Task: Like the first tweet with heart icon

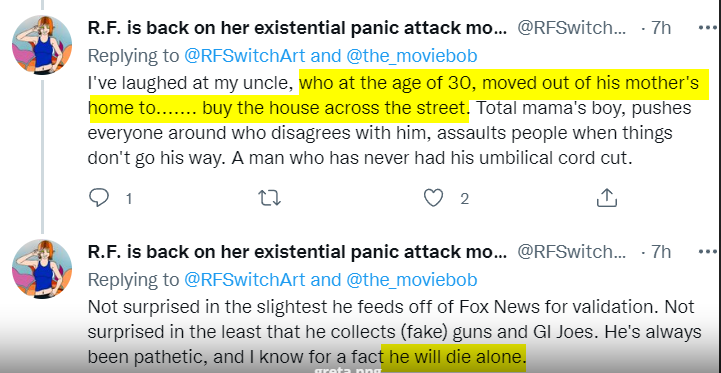Action: (433, 198)
